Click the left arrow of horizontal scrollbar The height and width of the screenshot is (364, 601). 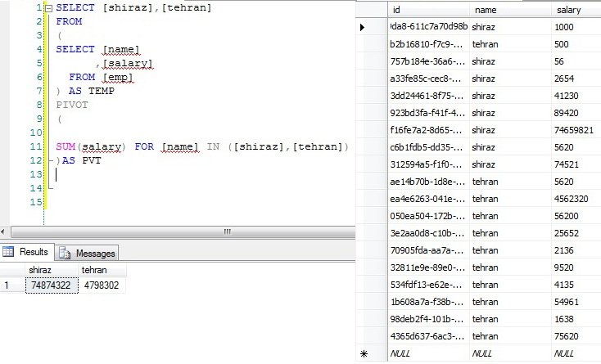tap(5, 232)
